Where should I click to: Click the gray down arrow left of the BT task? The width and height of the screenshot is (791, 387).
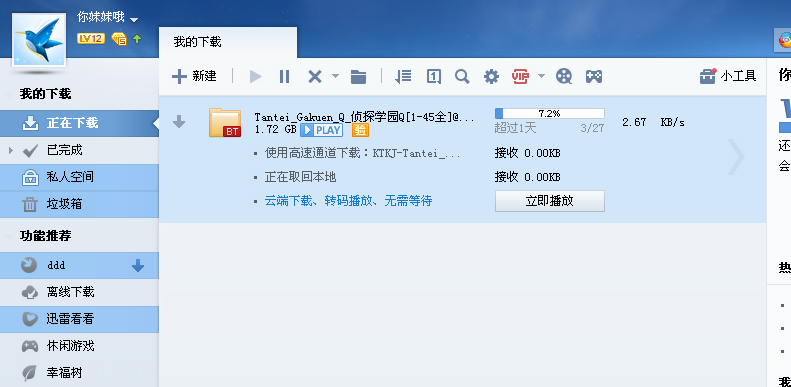[179, 122]
